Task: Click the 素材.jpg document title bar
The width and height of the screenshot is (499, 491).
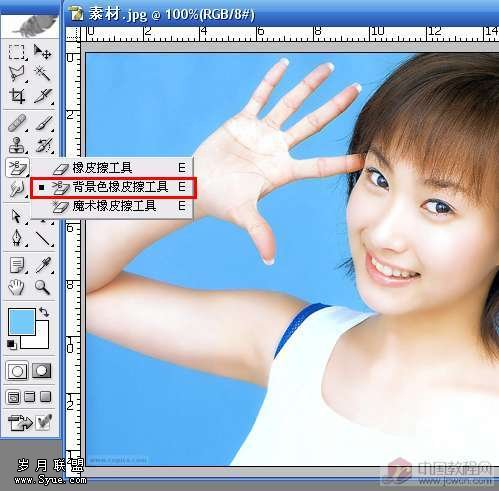Action: point(282,14)
